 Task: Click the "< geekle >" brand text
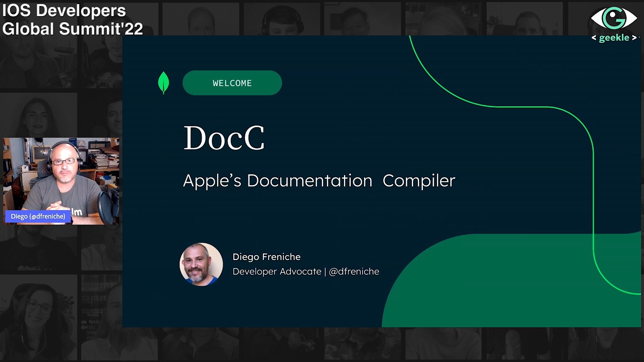tap(614, 38)
